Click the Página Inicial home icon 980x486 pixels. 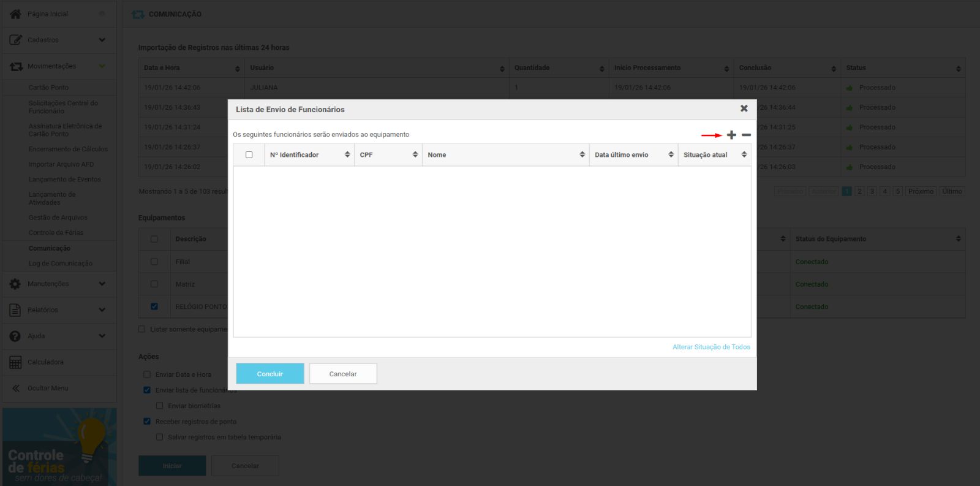pos(15,13)
